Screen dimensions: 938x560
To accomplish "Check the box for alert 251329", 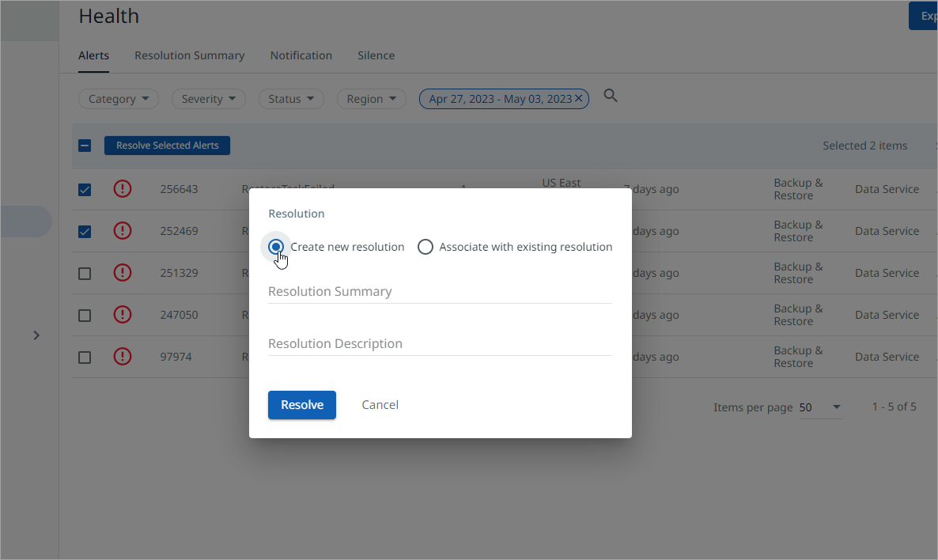I will click(x=85, y=274).
